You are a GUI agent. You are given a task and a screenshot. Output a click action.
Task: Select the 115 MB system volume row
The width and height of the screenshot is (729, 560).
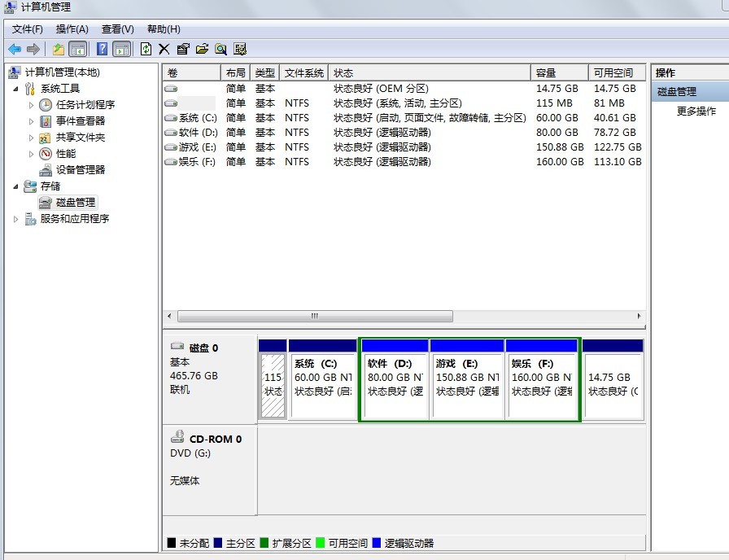point(404,103)
